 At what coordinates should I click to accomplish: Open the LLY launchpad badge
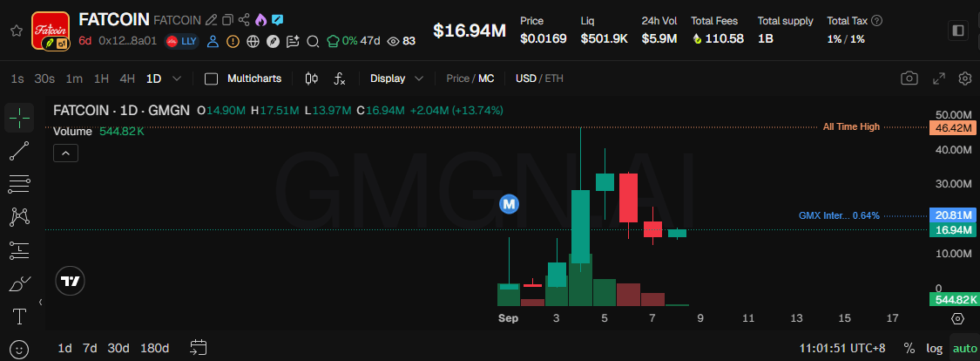[x=181, y=42]
